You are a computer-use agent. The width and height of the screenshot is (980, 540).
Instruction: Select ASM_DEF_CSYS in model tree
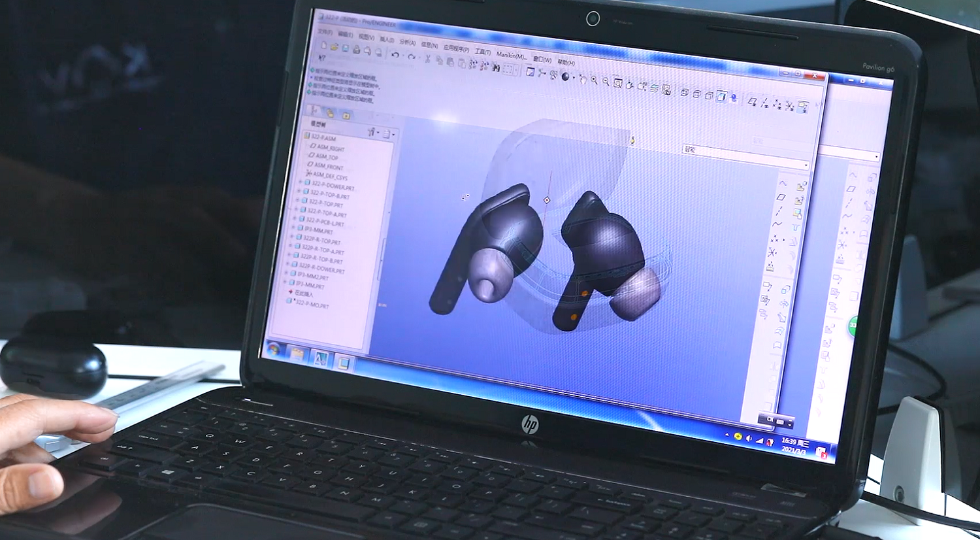coord(327,176)
